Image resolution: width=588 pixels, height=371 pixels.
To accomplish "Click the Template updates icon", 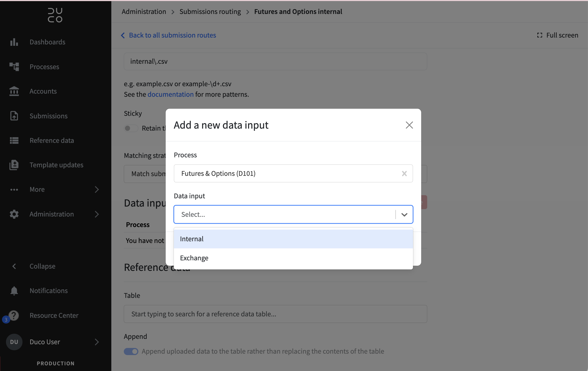I will [x=14, y=165].
